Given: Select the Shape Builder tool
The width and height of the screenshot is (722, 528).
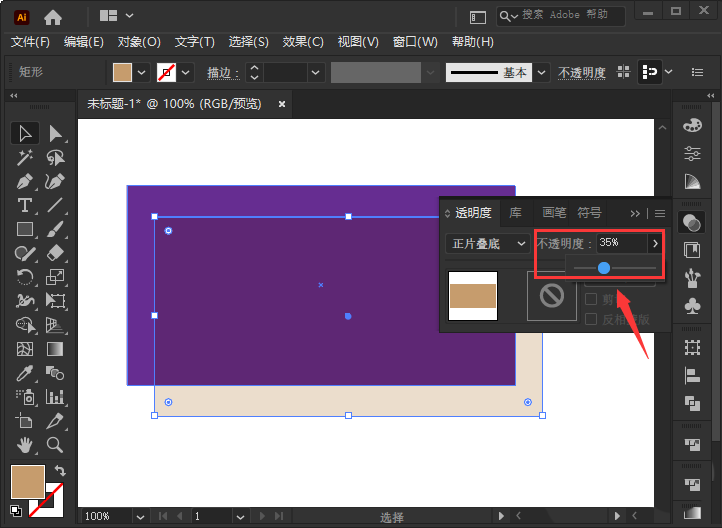Looking at the screenshot, I should pyautogui.click(x=25, y=325).
